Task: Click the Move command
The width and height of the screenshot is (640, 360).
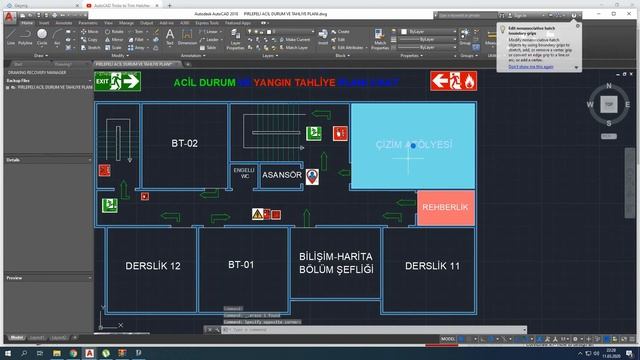Action: [x=89, y=31]
